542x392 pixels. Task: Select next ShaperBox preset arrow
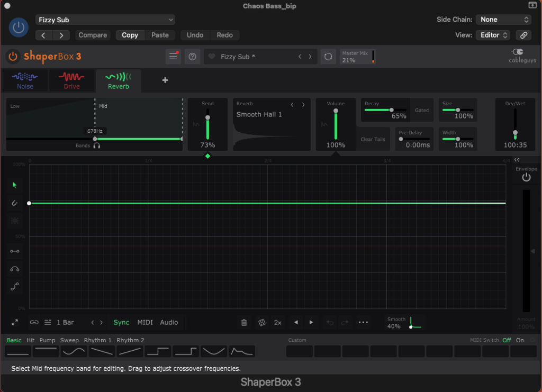point(310,56)
